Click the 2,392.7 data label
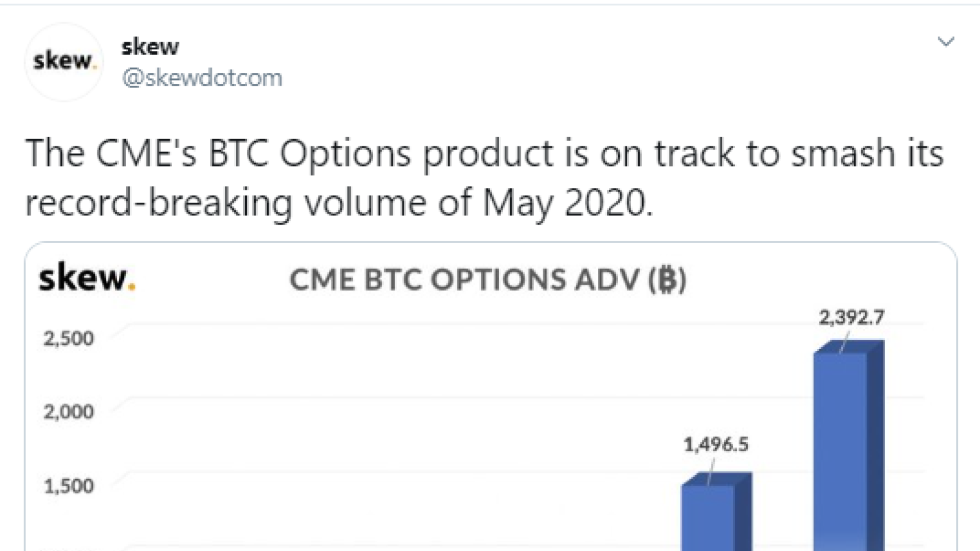The width and height of the screenshot is (980, 551). tap(852, 317)
